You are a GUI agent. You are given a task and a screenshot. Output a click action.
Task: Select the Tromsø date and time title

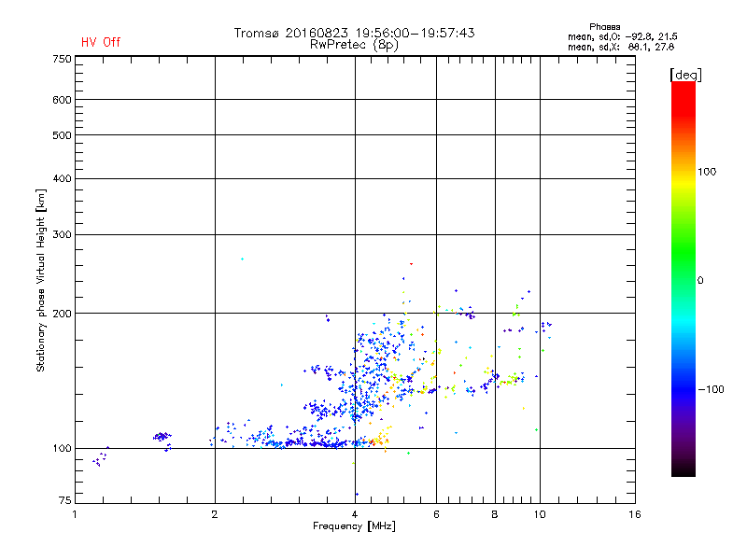tap(354, 33)
